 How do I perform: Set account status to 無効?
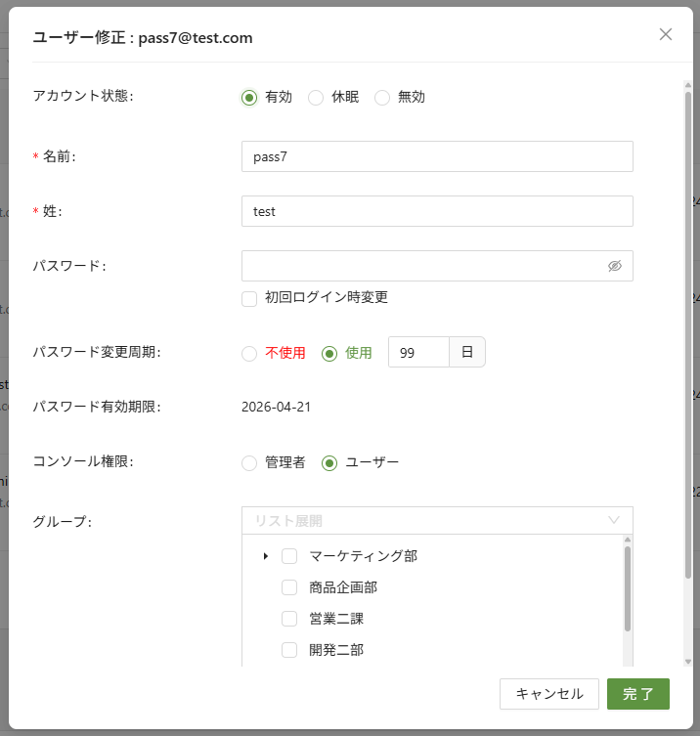pos(382,97)
